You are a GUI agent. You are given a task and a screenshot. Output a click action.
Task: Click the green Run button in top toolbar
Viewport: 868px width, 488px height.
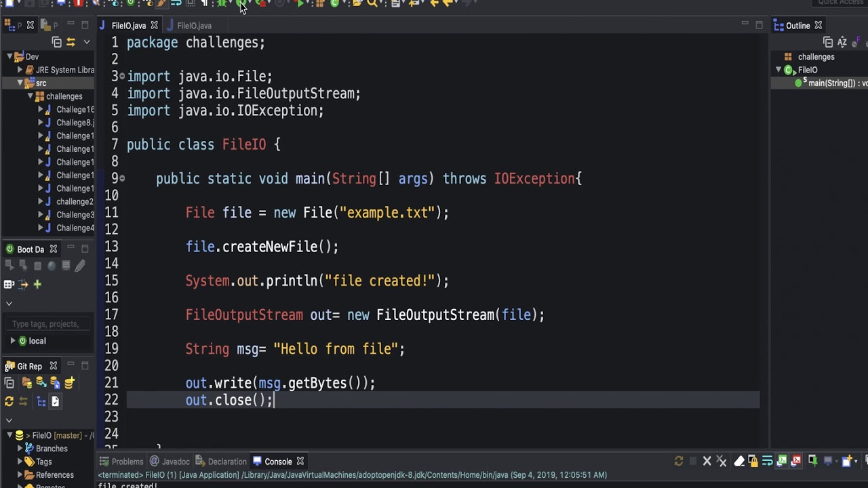tap(241, 3)
